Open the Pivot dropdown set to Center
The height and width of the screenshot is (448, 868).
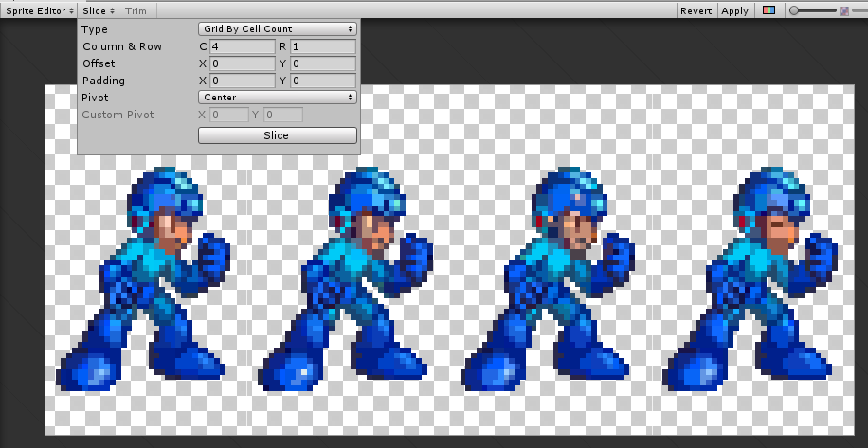[x=278, y=98]
